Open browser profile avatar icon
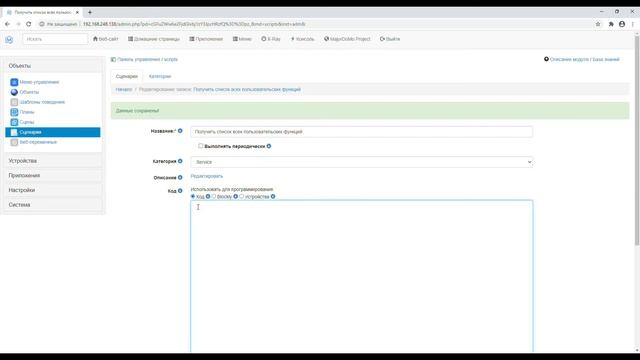 (622, 24)
